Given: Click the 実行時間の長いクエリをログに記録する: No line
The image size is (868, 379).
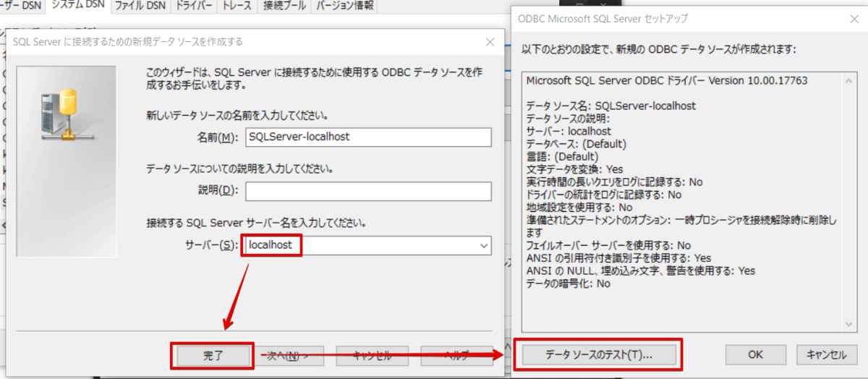Looking at the screenshot, I should click(x=614, y=182).
